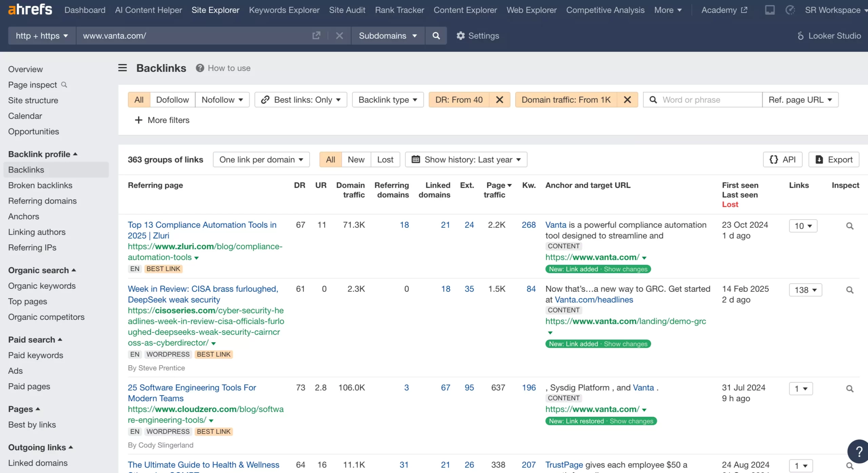Open 25 Software Engineering Tools article link
This screenshot has height=473, width=868.
(192, 393)
